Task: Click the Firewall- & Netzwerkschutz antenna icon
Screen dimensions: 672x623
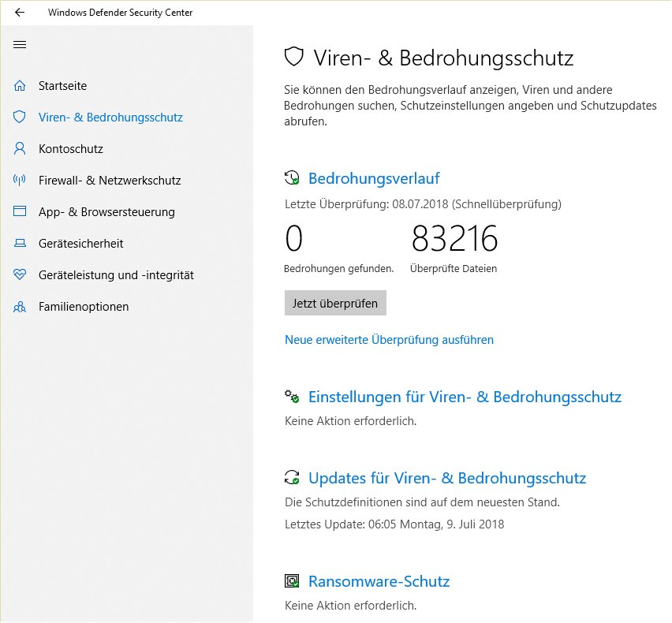Action: coord(20,180)
